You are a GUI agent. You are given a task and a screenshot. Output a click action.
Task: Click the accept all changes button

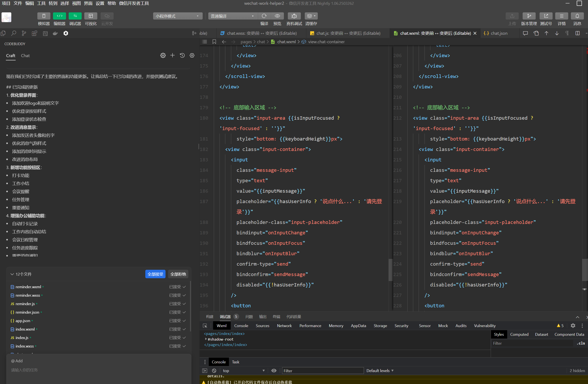[155, 274]
